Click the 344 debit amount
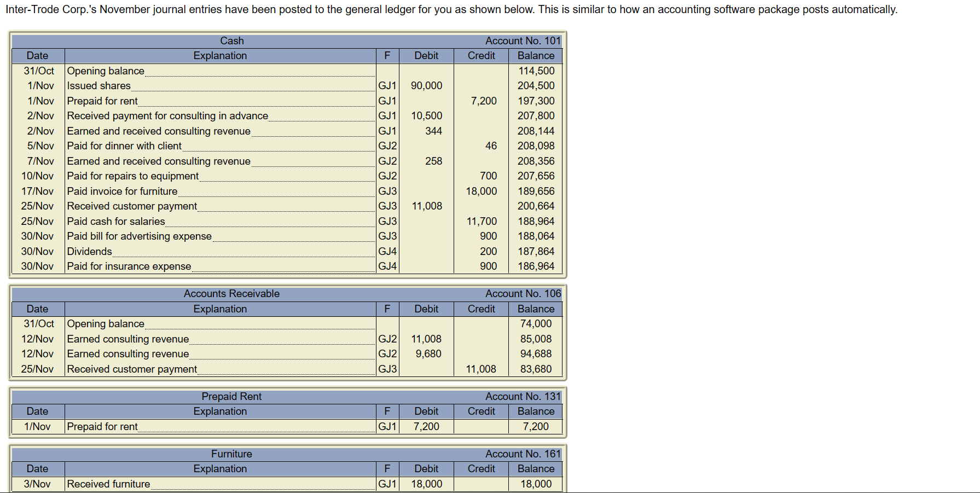 coord(433,131)
